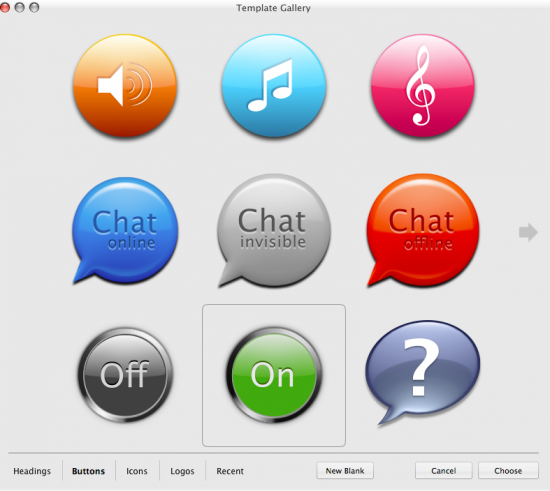Open the Icons tab
Image resolution: width=550 pixels, height=491 pixels.
tap(137, 471)
